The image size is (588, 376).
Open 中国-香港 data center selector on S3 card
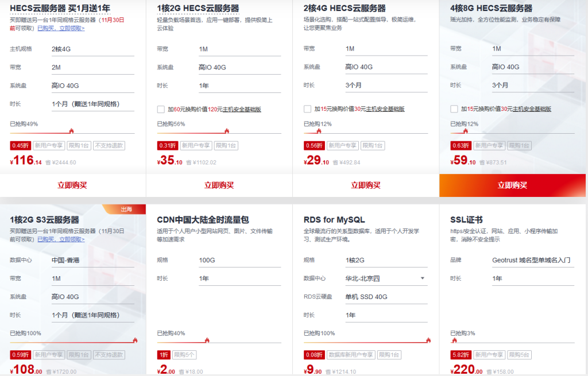point(92,261)
